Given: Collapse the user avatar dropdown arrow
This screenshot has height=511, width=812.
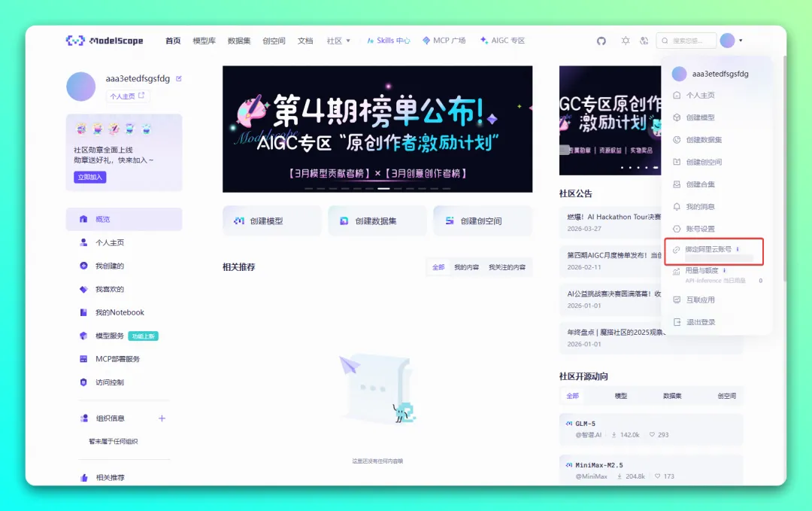Looking at the screenshot, I should coord(741,41).
